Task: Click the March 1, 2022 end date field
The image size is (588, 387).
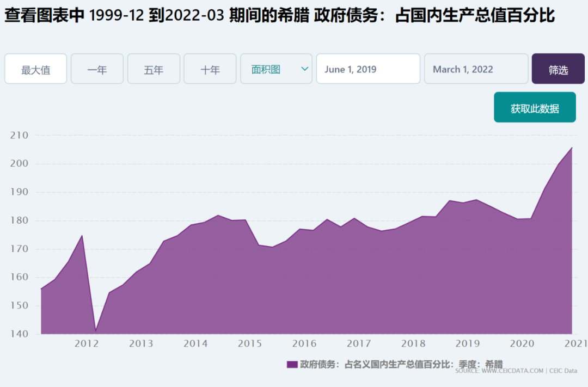Action: point(476,69)
